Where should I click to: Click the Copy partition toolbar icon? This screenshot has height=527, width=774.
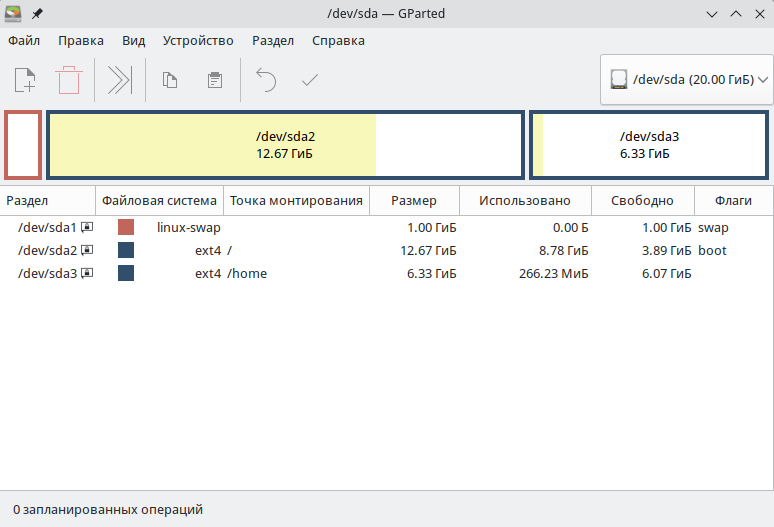170,80
